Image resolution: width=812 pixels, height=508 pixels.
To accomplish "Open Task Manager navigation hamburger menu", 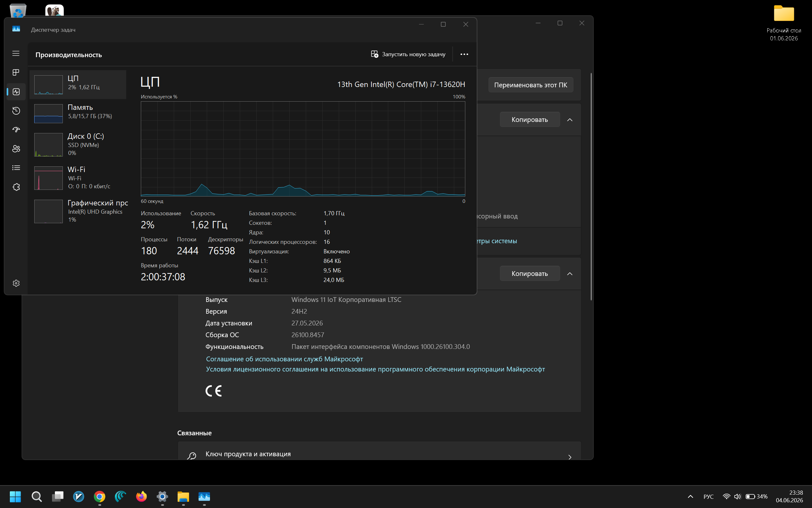I will click(x=16, y=53).
